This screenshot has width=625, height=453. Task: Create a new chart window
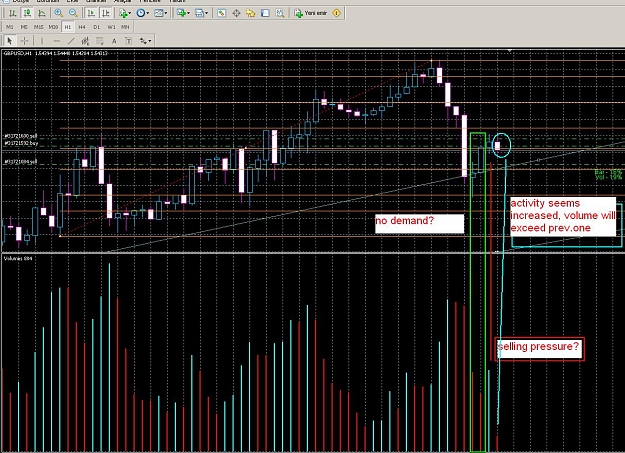click(181, 13)
